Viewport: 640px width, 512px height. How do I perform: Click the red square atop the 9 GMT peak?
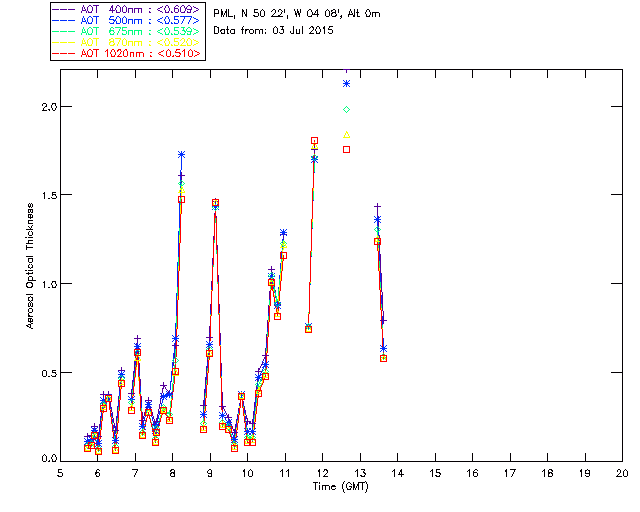tap(215, 202)
